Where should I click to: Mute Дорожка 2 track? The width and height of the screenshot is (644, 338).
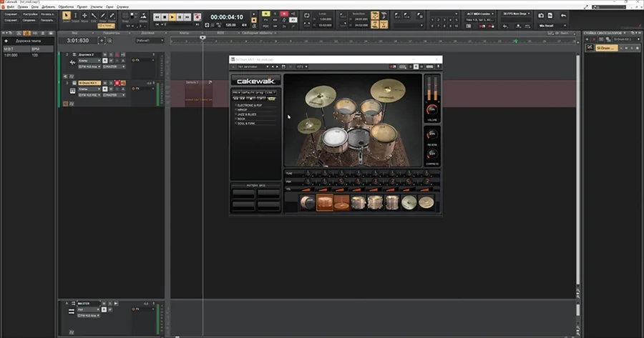(104, 54)
